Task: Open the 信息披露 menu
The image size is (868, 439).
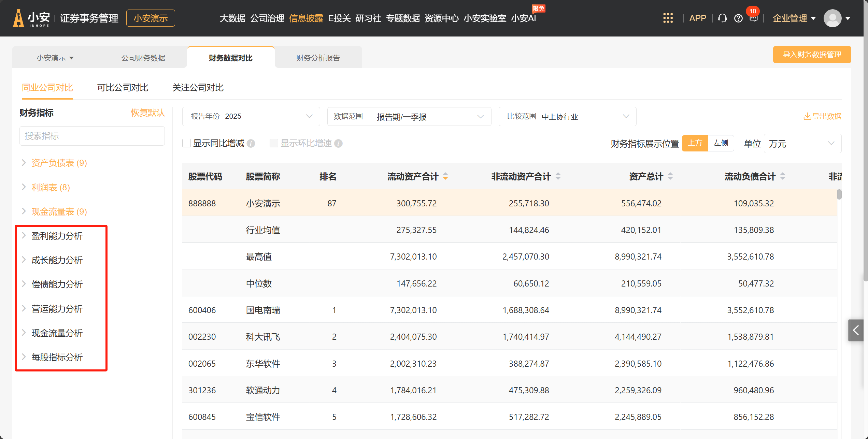Action: [x=306, y=18]
